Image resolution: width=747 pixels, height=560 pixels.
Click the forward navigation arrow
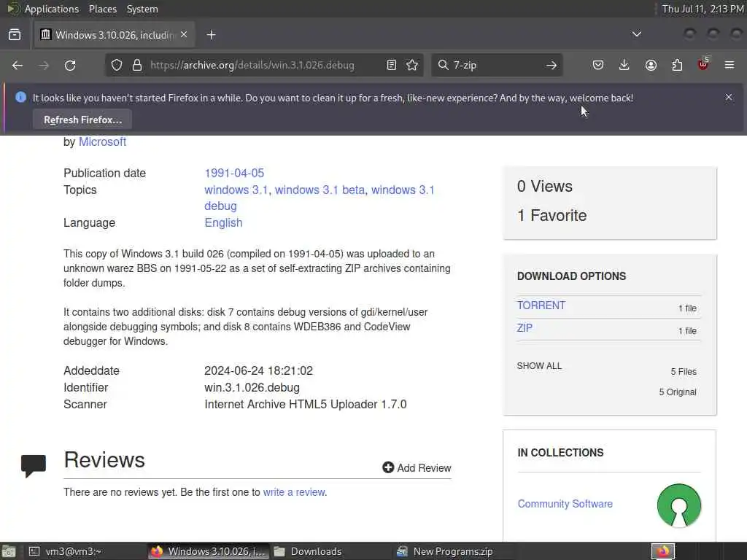point(44,65)
